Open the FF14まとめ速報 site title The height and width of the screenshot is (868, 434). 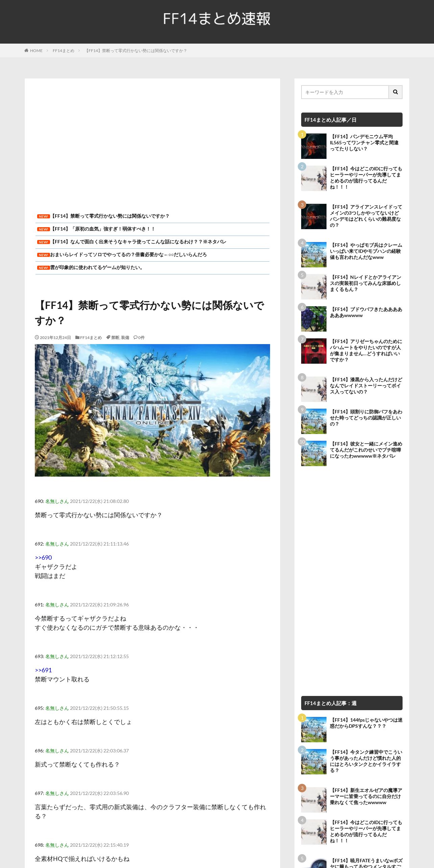pyautogui.click(x=217, y=19)
